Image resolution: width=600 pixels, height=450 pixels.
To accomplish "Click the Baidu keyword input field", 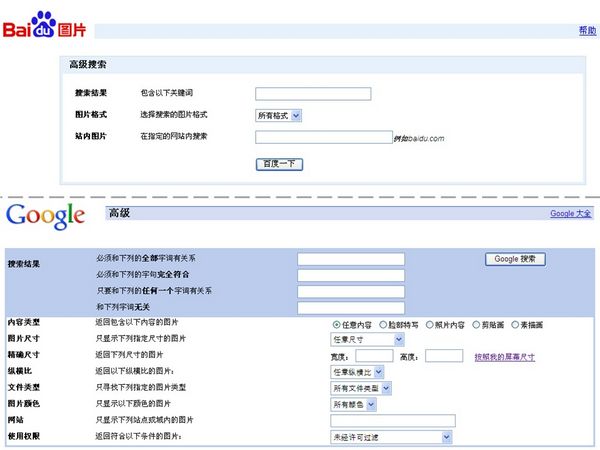I will point(313,94).
